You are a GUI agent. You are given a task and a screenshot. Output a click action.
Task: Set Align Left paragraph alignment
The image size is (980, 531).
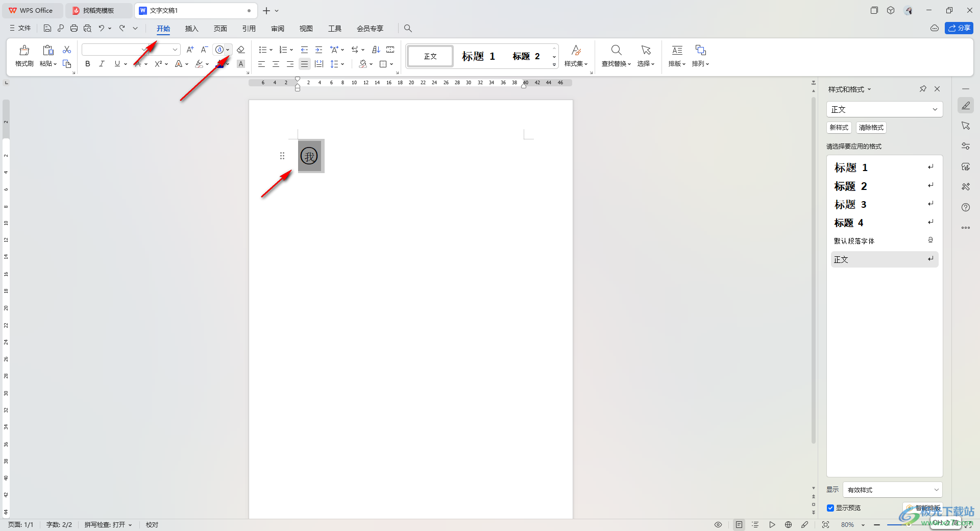[261, 64]
